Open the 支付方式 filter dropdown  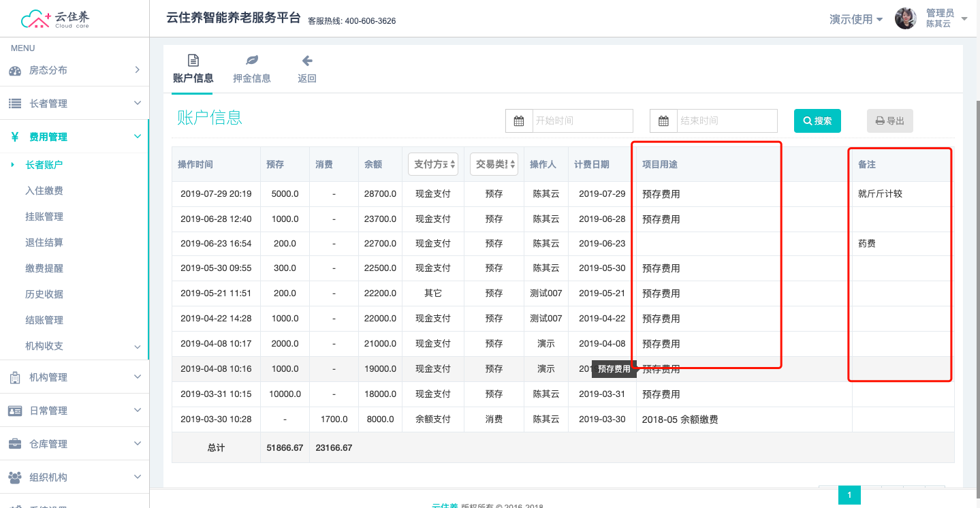point(433,164)
